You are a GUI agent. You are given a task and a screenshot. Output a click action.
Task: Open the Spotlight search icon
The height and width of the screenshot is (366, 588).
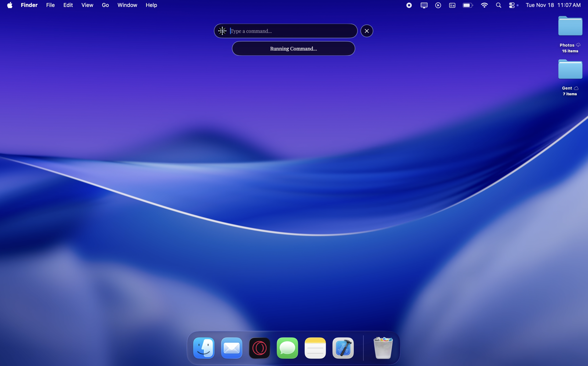pyautogui.click(x=498, y=5)
